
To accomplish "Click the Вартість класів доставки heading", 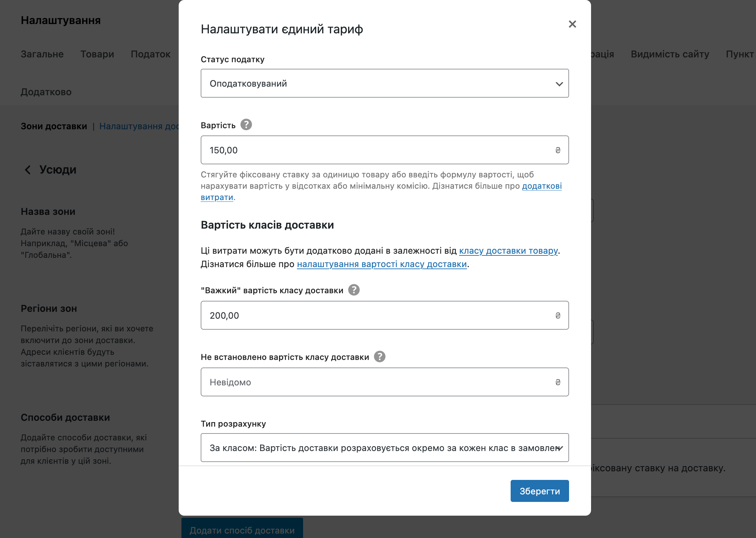I will click(x=267, y=225).
